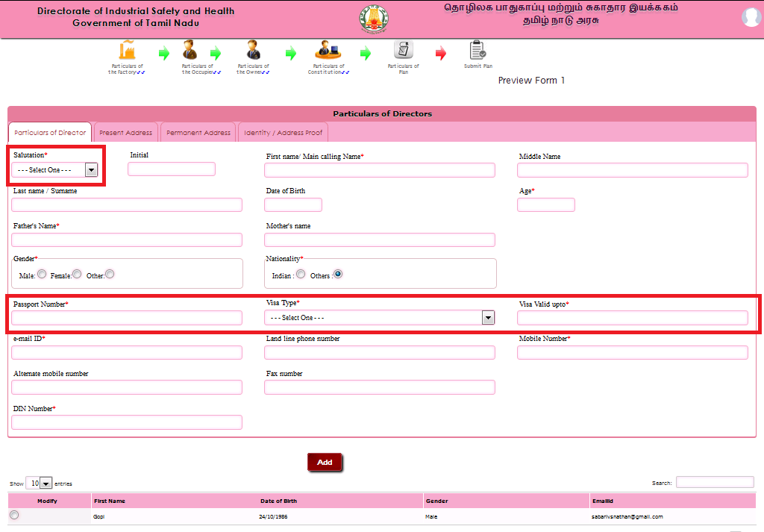Open the Particulars of Plan step icon
764x532 pixels.
pyautogui.click(x=404, y=50)
